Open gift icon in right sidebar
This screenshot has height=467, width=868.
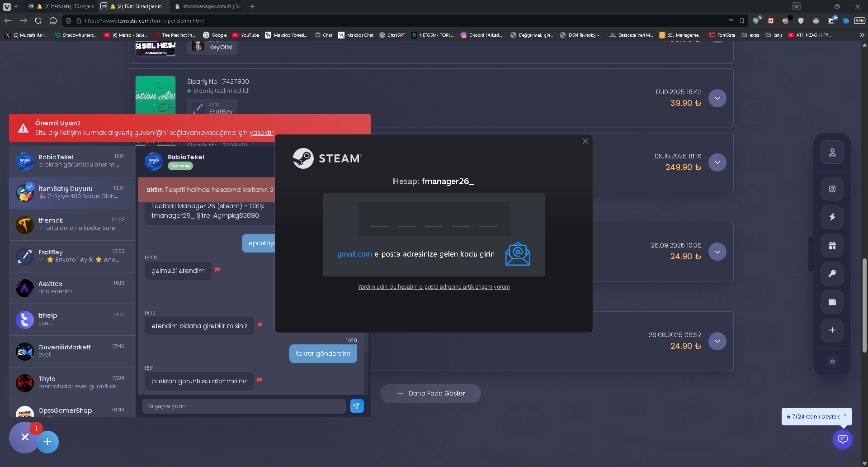[x=832, y=245]
